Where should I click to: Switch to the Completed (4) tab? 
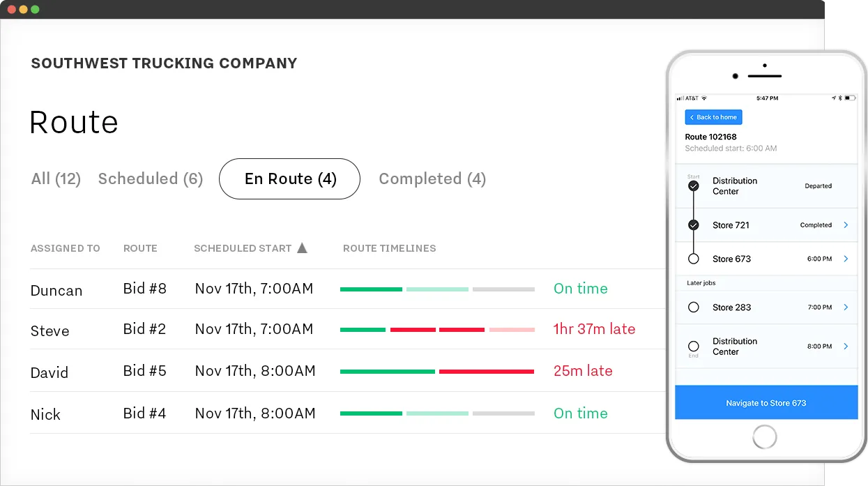(432, 179)
